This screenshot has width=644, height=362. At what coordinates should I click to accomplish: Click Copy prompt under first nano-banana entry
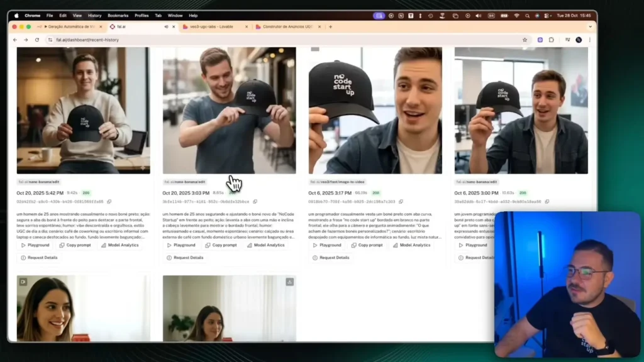point(75,245)
